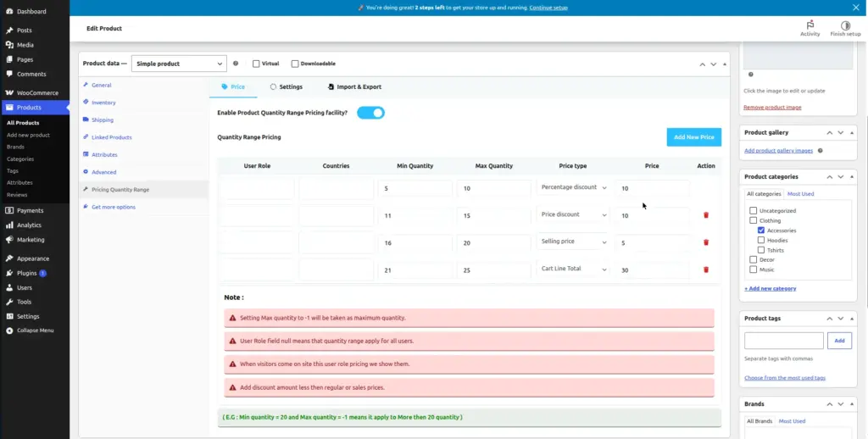Check the Virtual checkbox
The height and width of the screenshot is (439, 868).
click(256, 64)
